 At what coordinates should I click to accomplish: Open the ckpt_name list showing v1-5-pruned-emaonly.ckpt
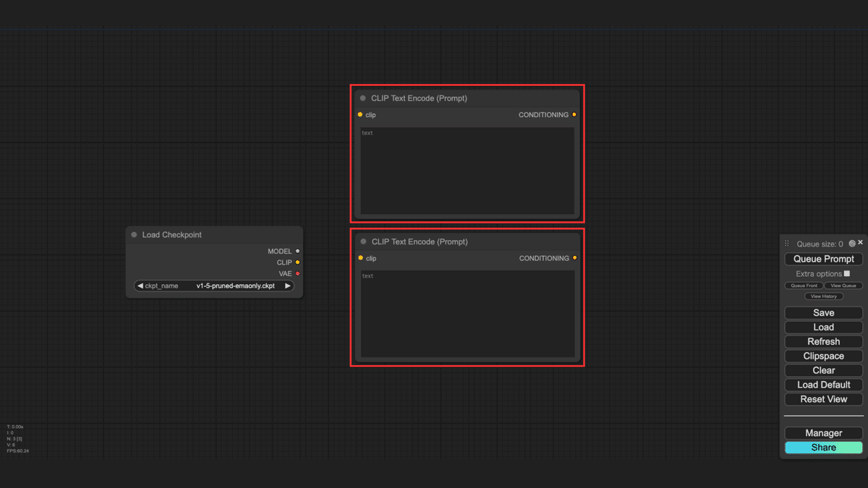tap(214, 286)
